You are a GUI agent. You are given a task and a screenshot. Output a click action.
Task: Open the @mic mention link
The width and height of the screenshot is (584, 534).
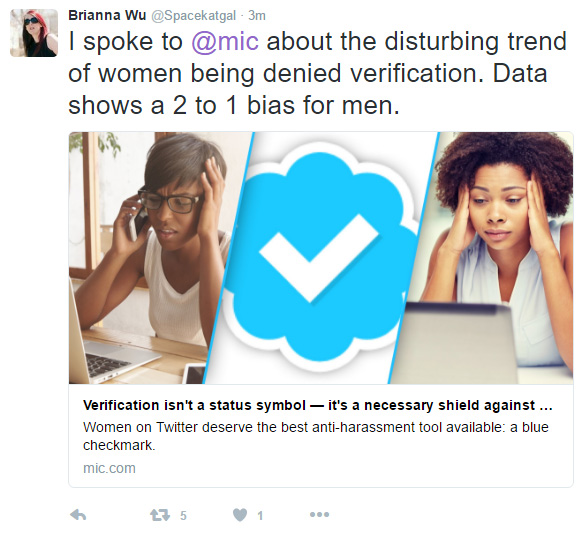225,41
